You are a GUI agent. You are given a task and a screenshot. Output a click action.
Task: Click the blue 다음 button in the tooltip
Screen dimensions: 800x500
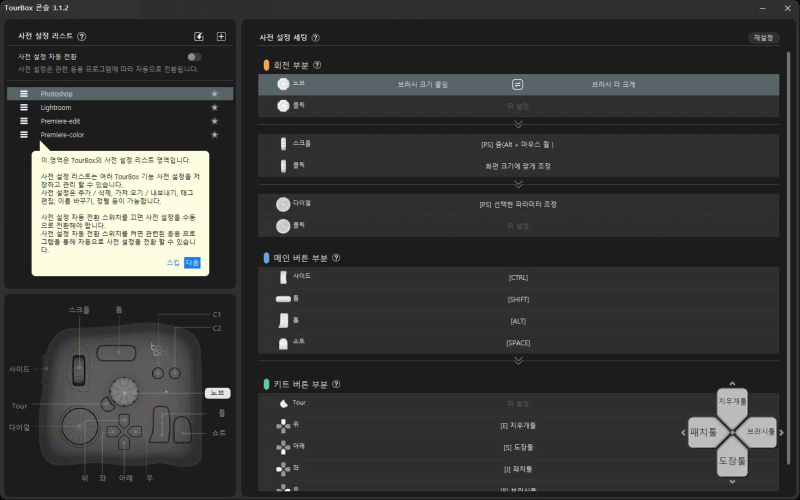click(x=192, y=263)
